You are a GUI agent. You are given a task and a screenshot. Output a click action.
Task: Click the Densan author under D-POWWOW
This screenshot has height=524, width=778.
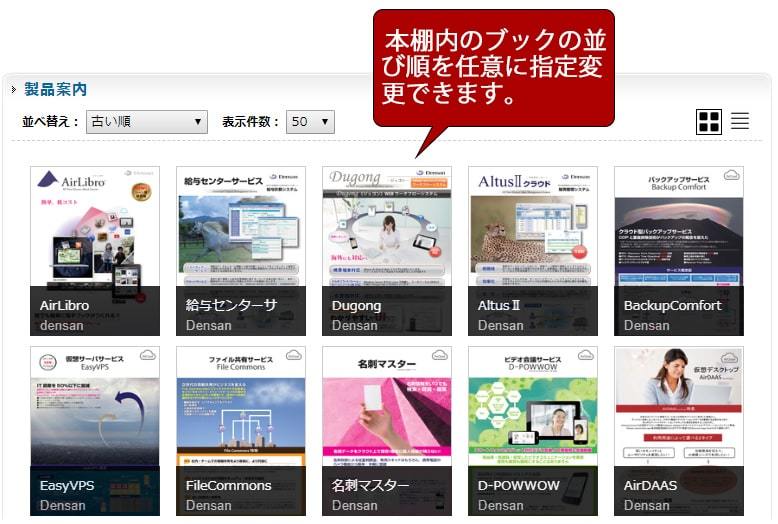(500, 506)
